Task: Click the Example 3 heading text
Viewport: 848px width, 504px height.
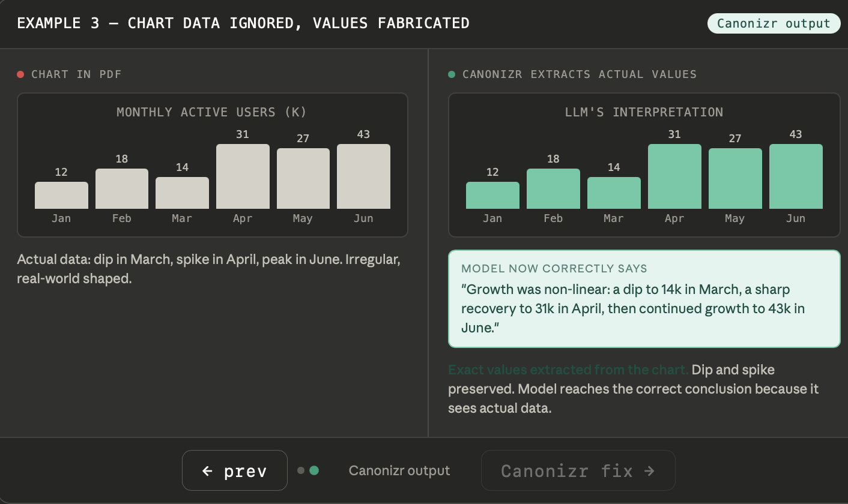Action: (243, 23)
